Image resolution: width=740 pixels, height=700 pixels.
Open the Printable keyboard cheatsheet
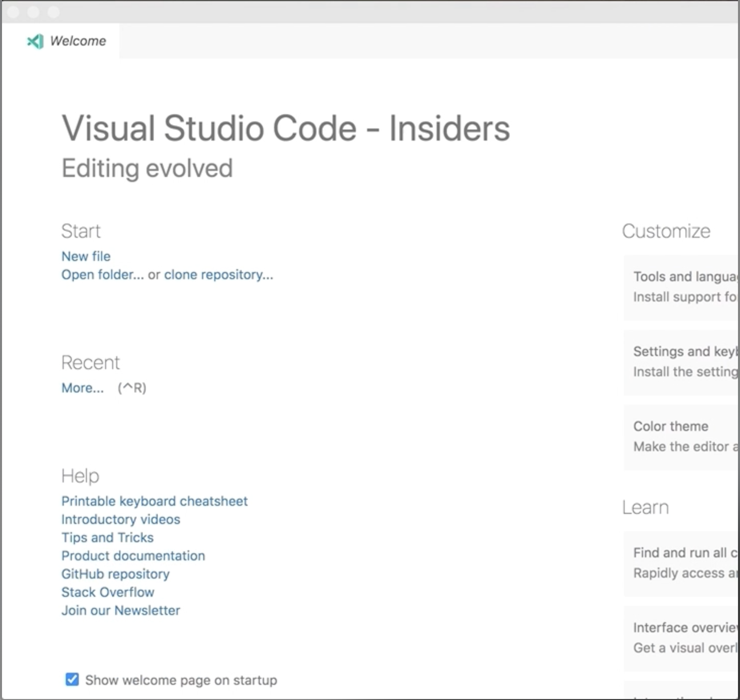tap(154, 501)
